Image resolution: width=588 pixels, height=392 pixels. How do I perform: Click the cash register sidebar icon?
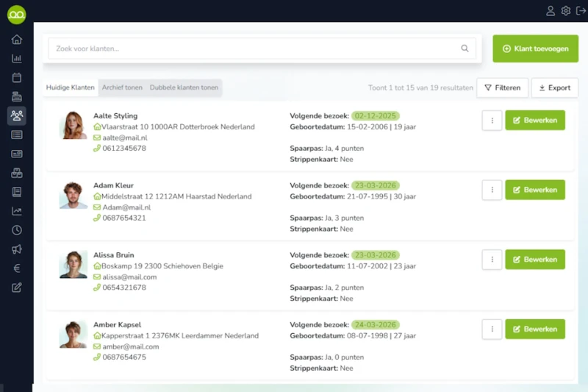[x=16, y=97]
